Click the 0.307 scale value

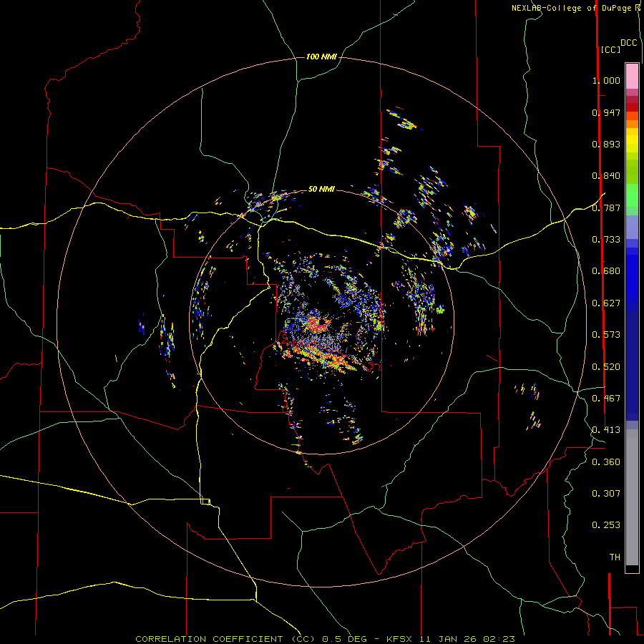click(x=606, y=494)
